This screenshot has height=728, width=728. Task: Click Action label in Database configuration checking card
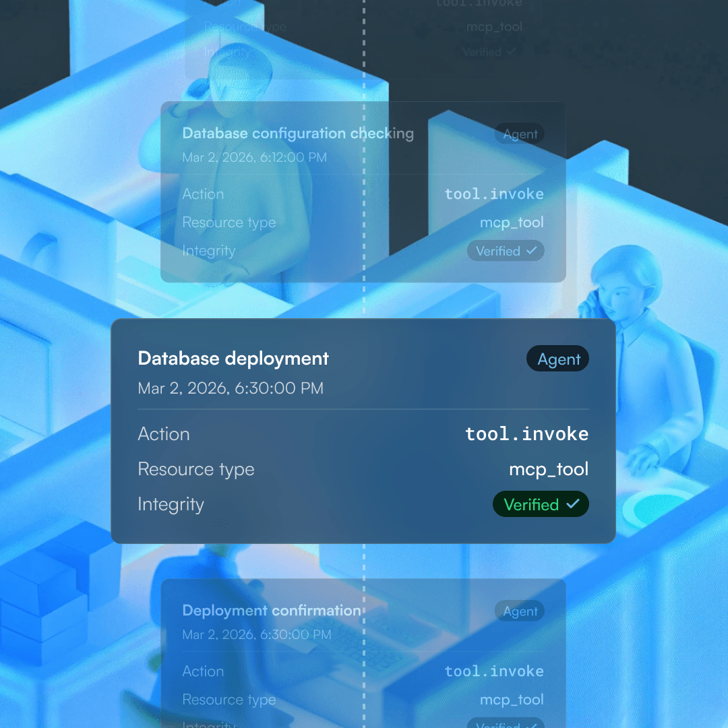click(203, 194)
